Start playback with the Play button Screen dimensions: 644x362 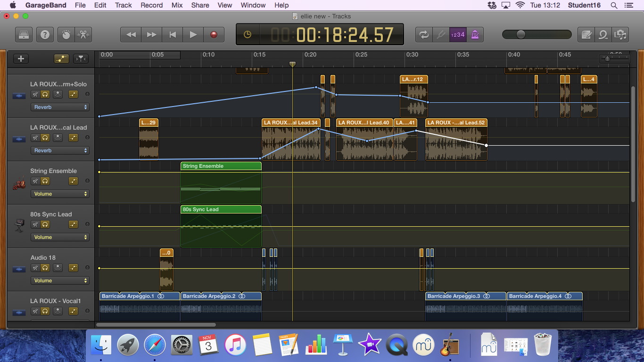pyautogui.click(x=193, y=34)
